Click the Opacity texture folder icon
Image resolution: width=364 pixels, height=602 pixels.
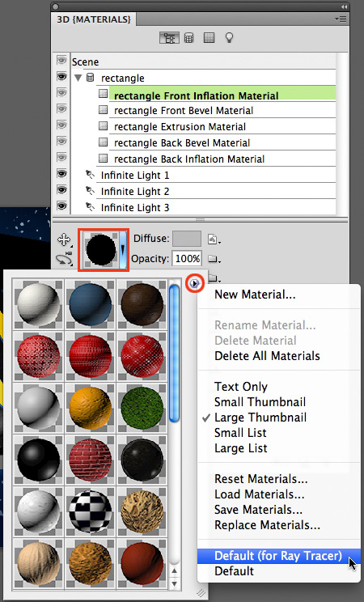tap(214, 260)
